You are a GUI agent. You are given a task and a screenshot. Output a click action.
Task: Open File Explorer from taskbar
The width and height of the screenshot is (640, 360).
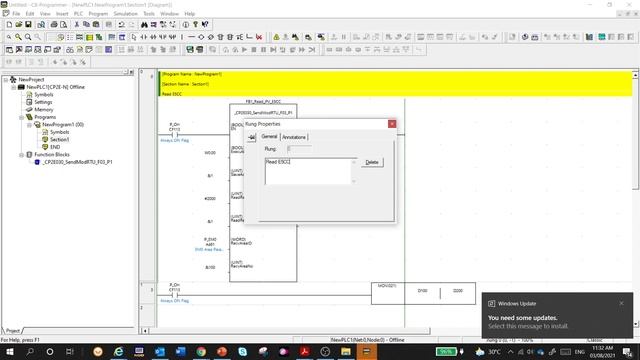tap(346, 351)
